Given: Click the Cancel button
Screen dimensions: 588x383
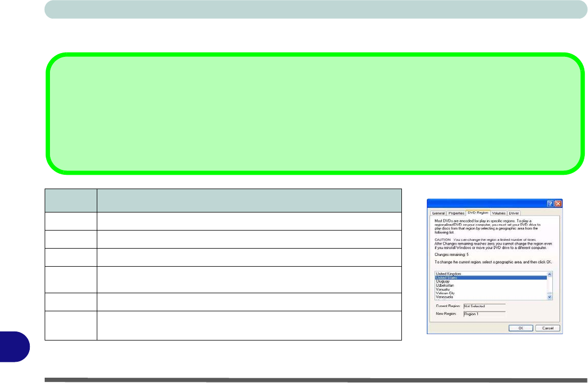Looking at the screenshot, I should point(548,328).
